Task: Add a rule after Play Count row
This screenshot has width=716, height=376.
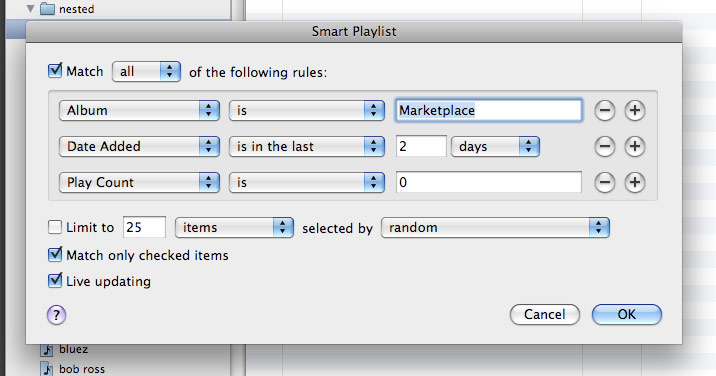Action: coord(635,182)
